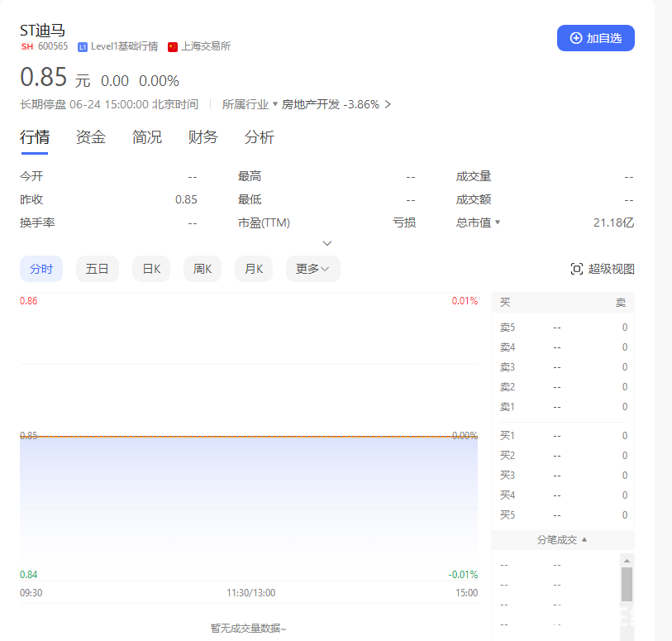Click the 买1 order row

[x=563, y=436]
